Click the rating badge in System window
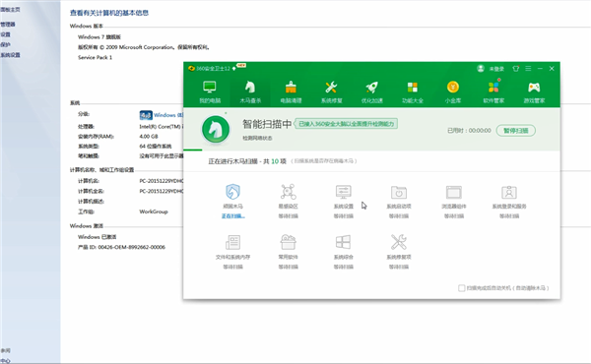The image size is (591, 364). (146, 115)
